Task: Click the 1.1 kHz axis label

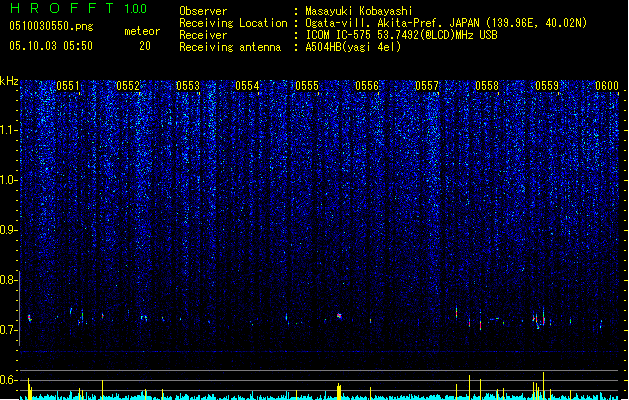Action: click(9, 130)
